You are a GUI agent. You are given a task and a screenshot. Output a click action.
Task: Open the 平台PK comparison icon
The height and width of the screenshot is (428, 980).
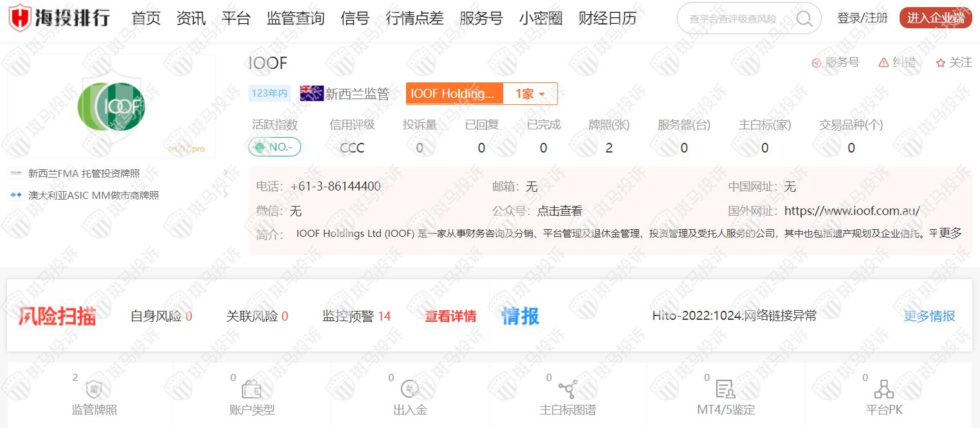(x=884, y=389)
